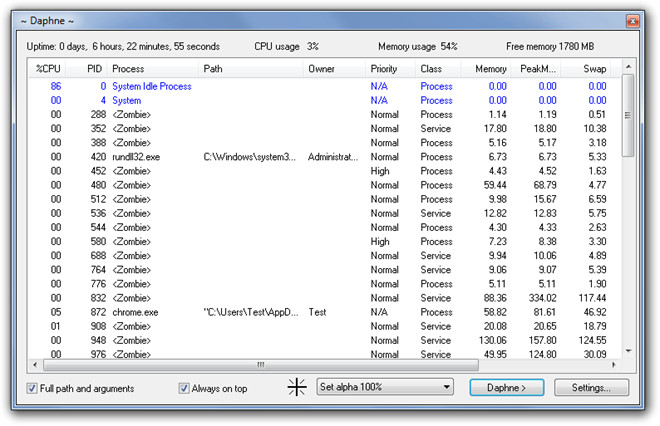This screenshot has height=426, width=660.
Task: Click the Memory usage 54% label
Action: (x=418, y=46)
